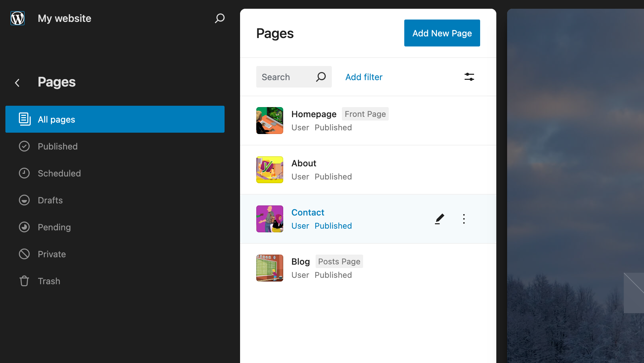The width and height of the screenshot is (644, 363).
Task: Click the Front Page badge
Action: click(365, 114)
